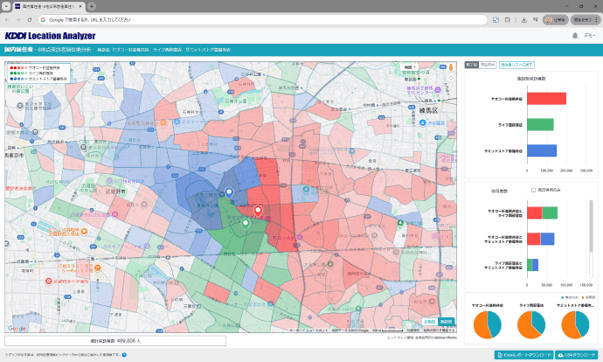The image size is (603, 362).
Task: Click the purple marker near top right of map
Action: 438,90
